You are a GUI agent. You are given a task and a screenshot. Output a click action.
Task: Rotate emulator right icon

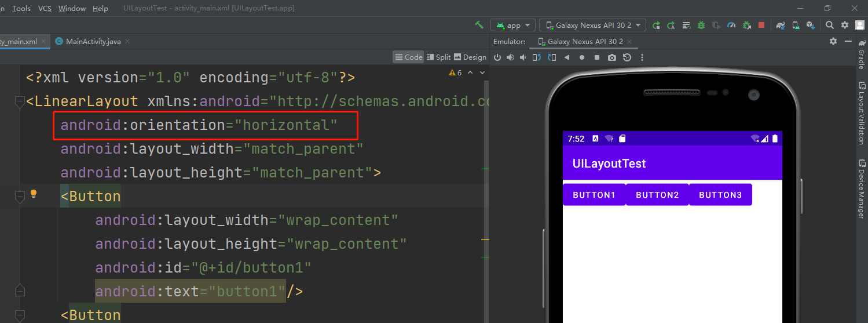tap(552, 57)
